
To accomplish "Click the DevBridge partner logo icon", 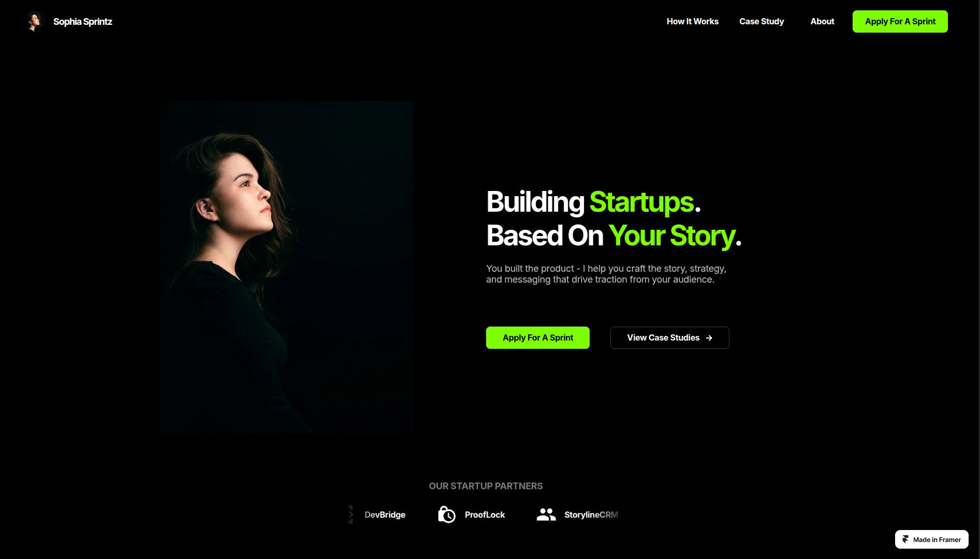I will pyautogui.click(x=350, y=514).
